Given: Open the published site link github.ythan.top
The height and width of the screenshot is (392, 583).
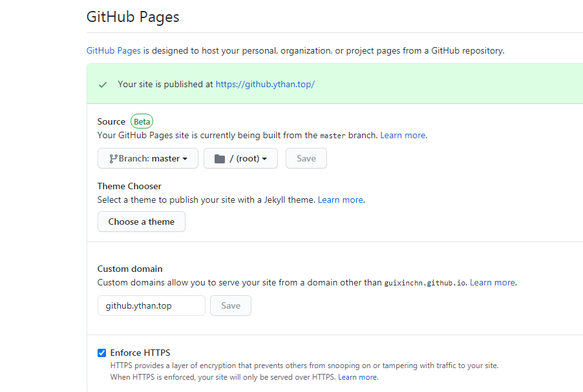Looking at the screenshot, I should pos(265,85).
